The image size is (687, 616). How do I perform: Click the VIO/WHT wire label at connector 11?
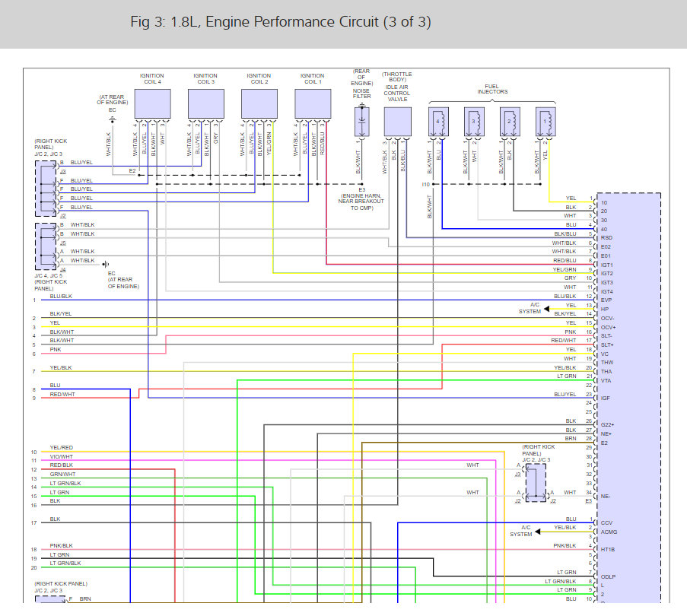tap(62, 456)
